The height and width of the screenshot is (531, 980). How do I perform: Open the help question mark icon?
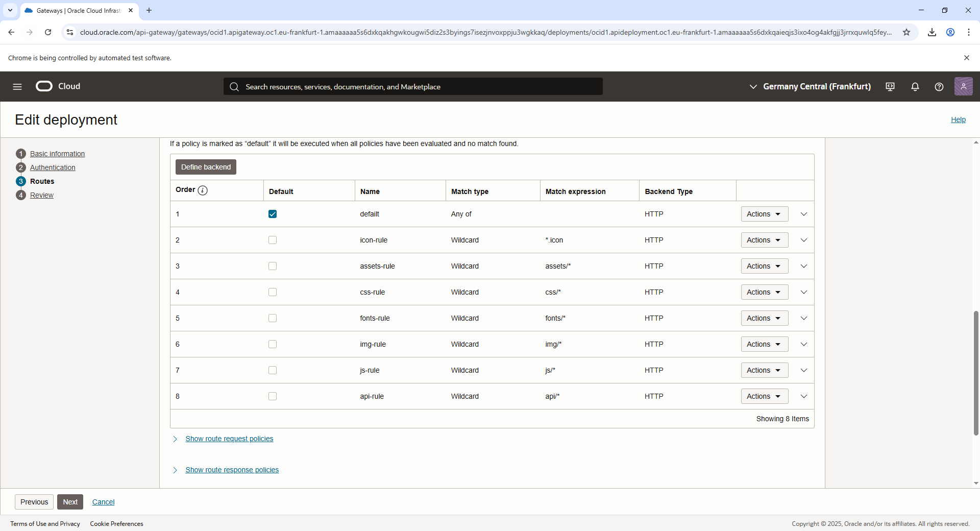[x=939, y=87]
